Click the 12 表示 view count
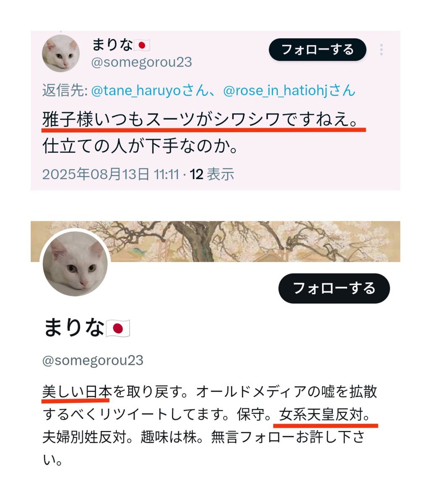Viewport: 431px width, 504px height. (212, 174)
